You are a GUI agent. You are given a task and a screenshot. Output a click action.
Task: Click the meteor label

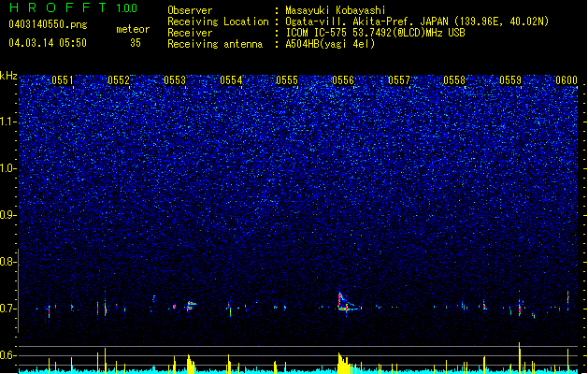133,29
